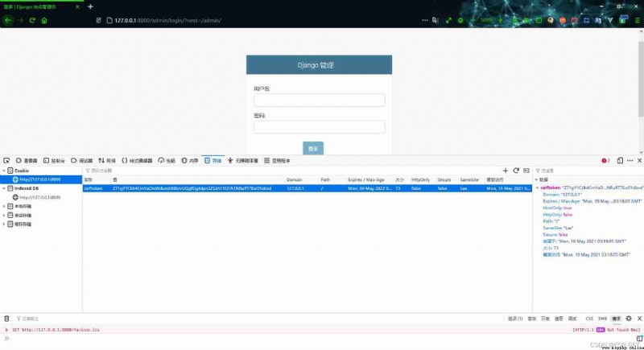Toggle the Debug filter in console

click(x=572, y=319)
